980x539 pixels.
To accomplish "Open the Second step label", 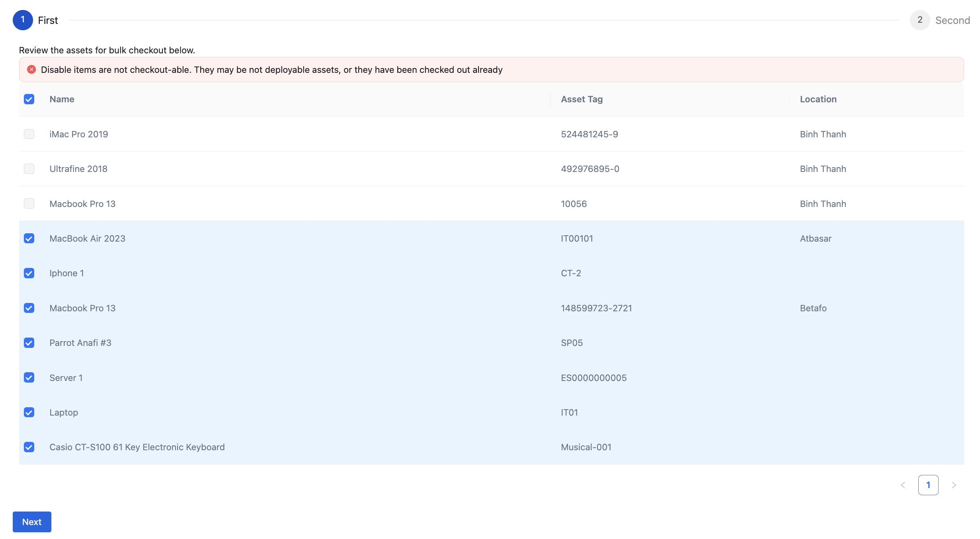I will (952, 20).
